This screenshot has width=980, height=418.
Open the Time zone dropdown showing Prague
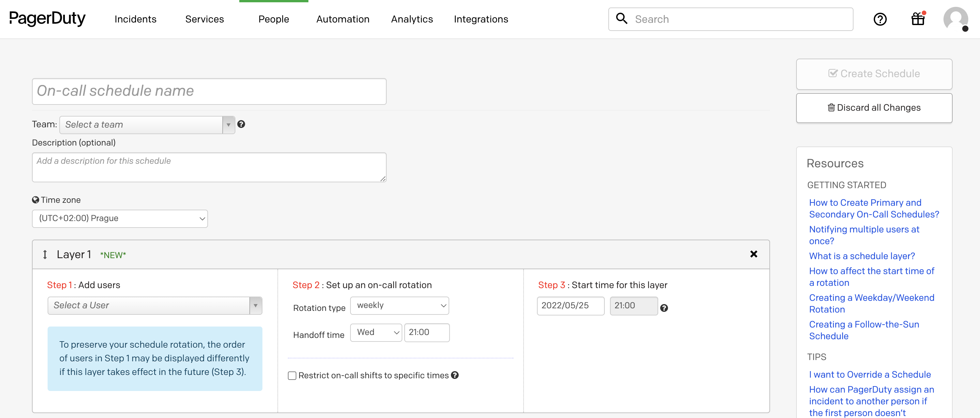pos(119,218)
